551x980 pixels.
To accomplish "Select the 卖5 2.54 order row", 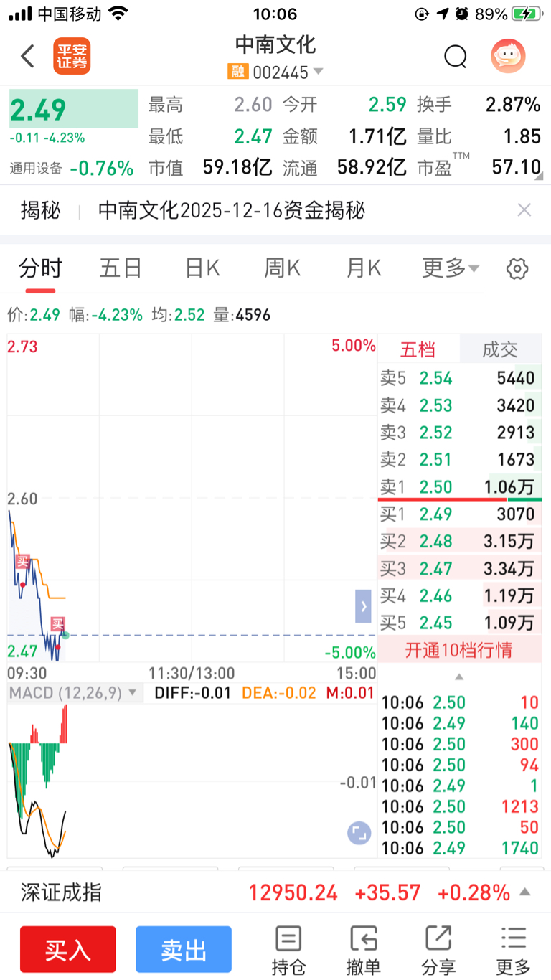I will coord(460,378).
